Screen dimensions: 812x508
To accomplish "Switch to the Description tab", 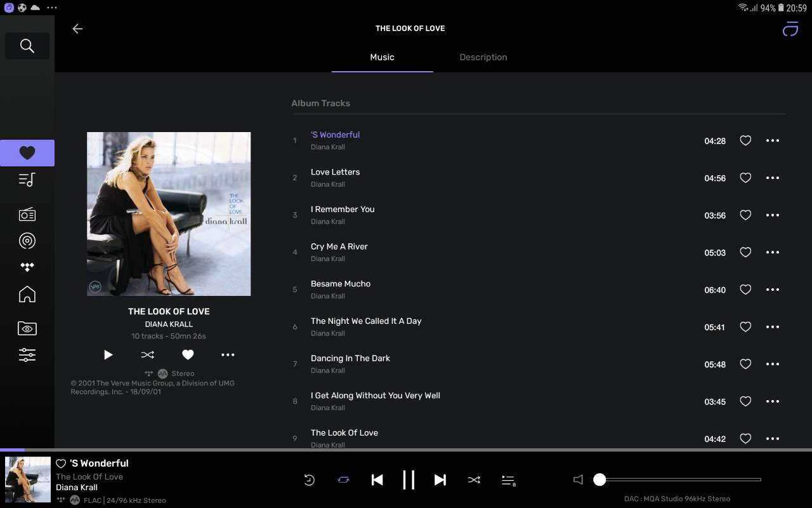I will tap(483, 57).
